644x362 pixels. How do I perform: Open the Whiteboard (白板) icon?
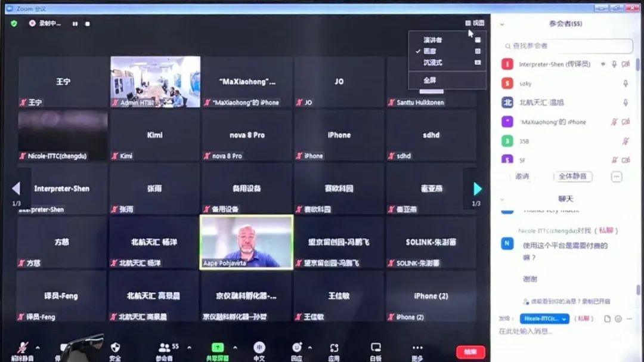pos(376,348)
